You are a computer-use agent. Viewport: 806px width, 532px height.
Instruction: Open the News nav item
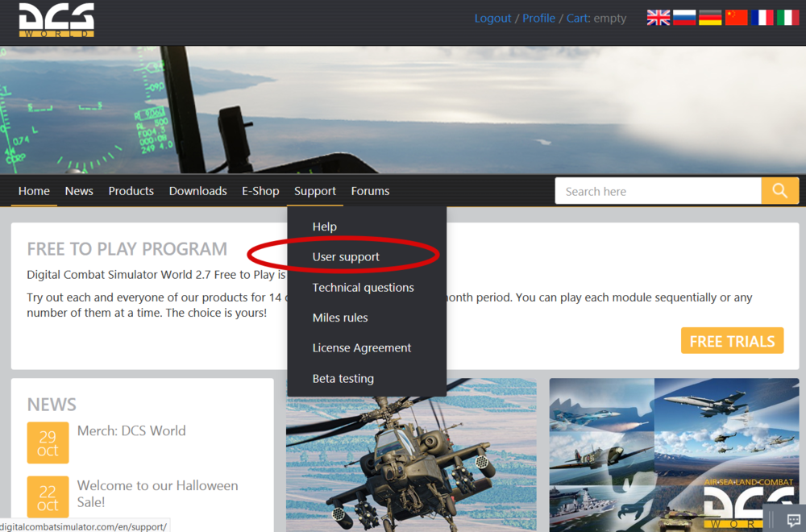79,191
